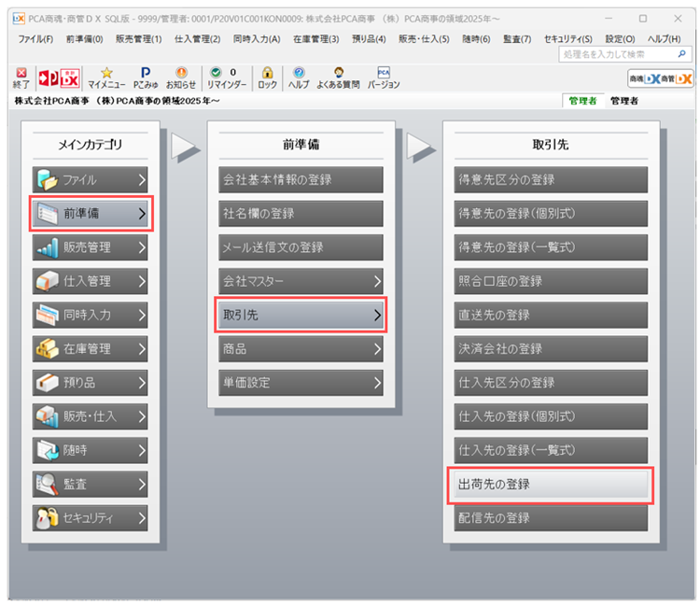Image resolution: width=700 pixels, height=606 pixels.
Task: Open マイメニュー star icon
Action: [106, 77]
